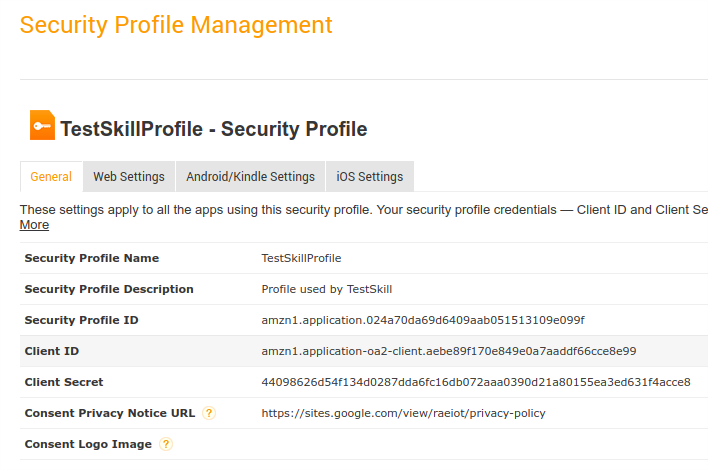The image size is (708, 470).
Task: Open the Android/Kindle Settings tab
Action: tap(250, 177)
